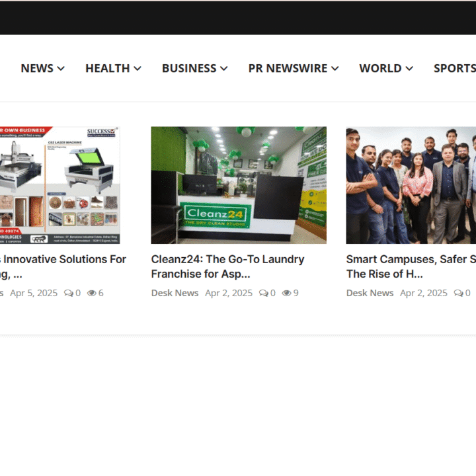Open the PR NEWSWIRE menu section
This screenshot has width=476, height=476.
(x=288, y=68)
